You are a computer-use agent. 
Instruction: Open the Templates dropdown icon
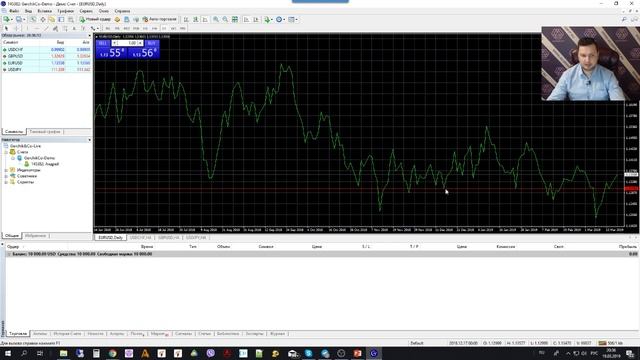pos(292,19)
